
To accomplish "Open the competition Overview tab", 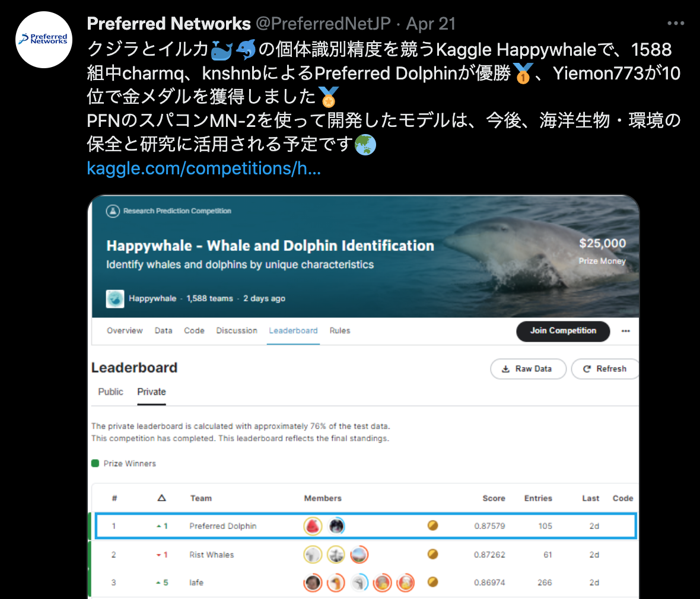I will (125, 330).
